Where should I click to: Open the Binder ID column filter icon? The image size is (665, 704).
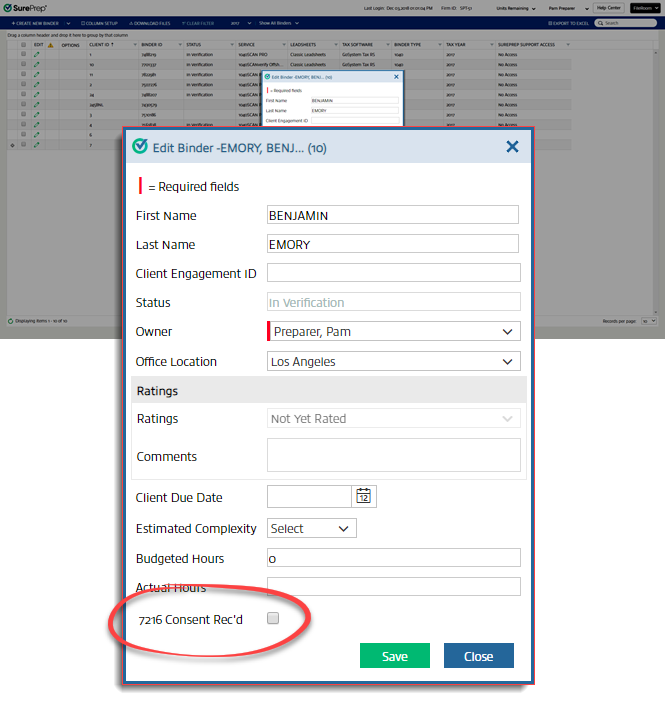pos(180,45)
